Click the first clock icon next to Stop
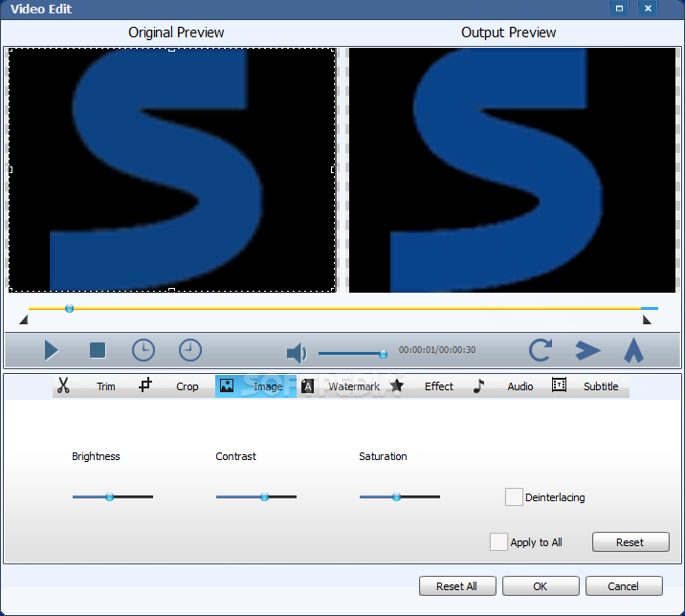Viewport: 685px width, 616px height. coord(144,350)
